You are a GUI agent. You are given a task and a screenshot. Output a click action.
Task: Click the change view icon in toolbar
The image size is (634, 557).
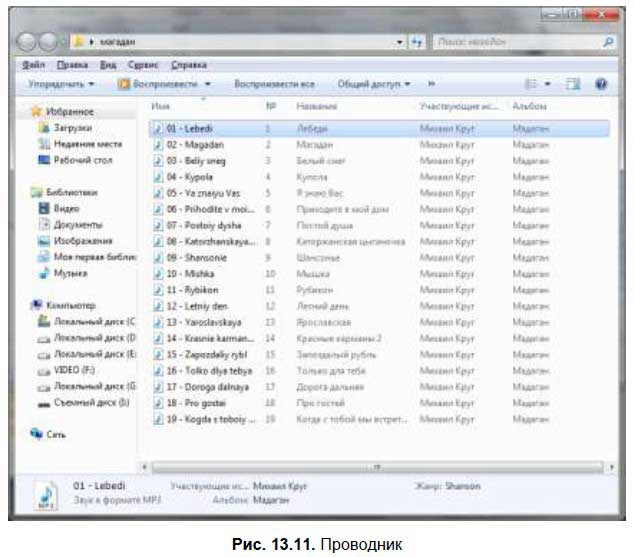pos(530,84)
